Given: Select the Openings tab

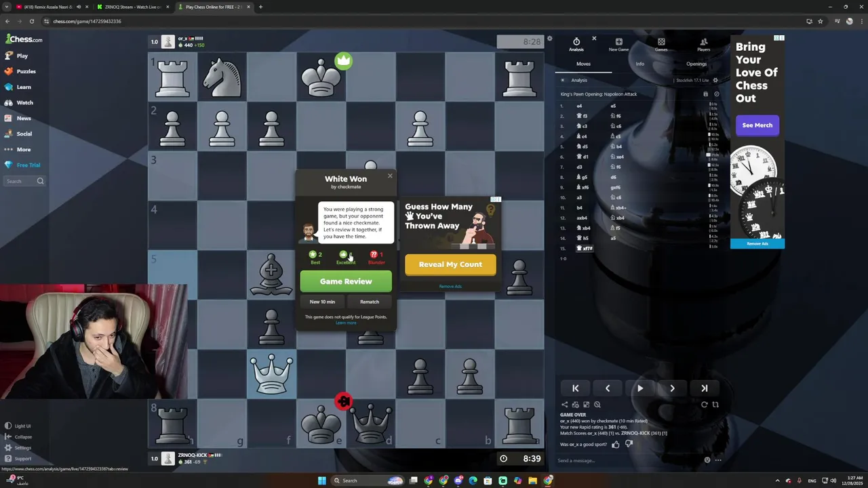Looking at the screenshot, I should 696,64.
